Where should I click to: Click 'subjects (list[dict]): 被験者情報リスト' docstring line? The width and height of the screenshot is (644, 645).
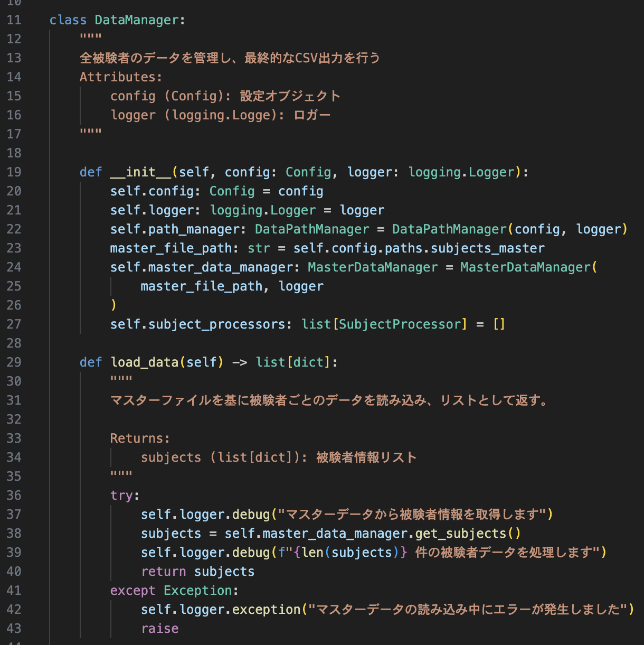[279, 457]
